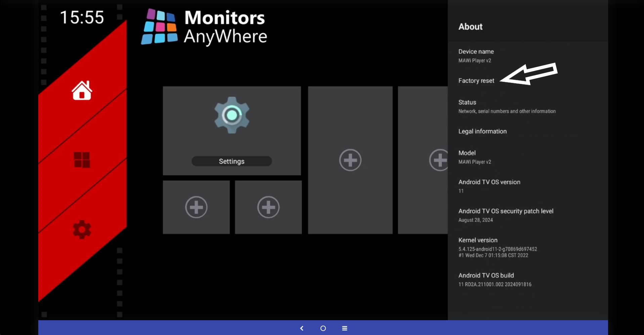Select Factory reset in About panel
This screenshot has height=335, width=644.
[x=476, y=81]
